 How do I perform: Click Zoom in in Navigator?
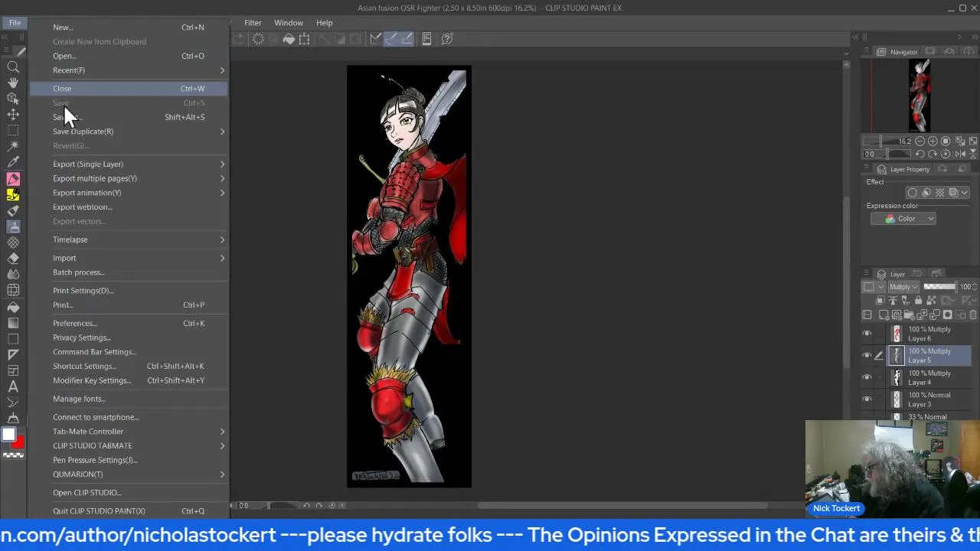pos(933,142)
